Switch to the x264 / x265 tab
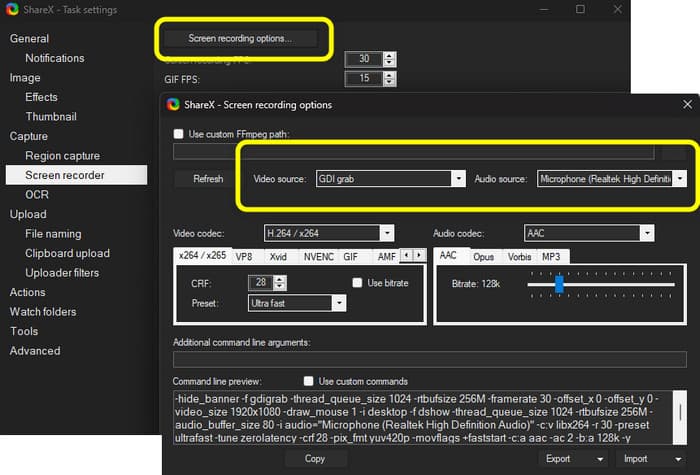Image resolution: width=700 pixels, height=475 pixels. pos(202,255)
